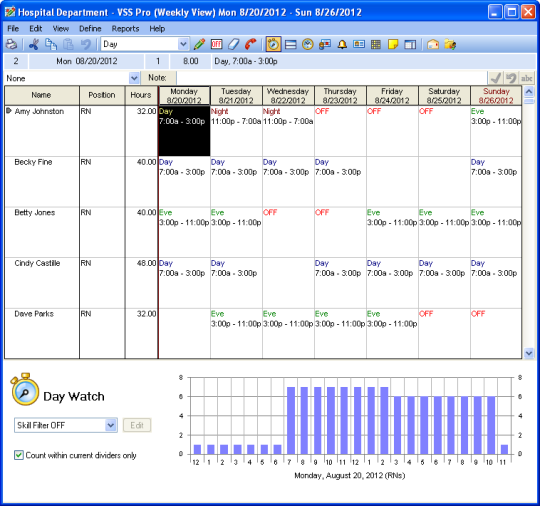Click the scissors cut icon
Screen dimensions: 540x506
click(33, 44)
